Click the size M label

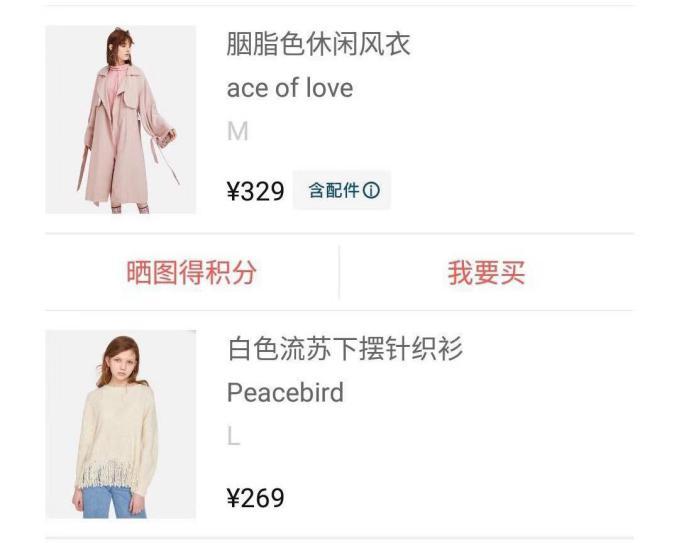point(238,131)
